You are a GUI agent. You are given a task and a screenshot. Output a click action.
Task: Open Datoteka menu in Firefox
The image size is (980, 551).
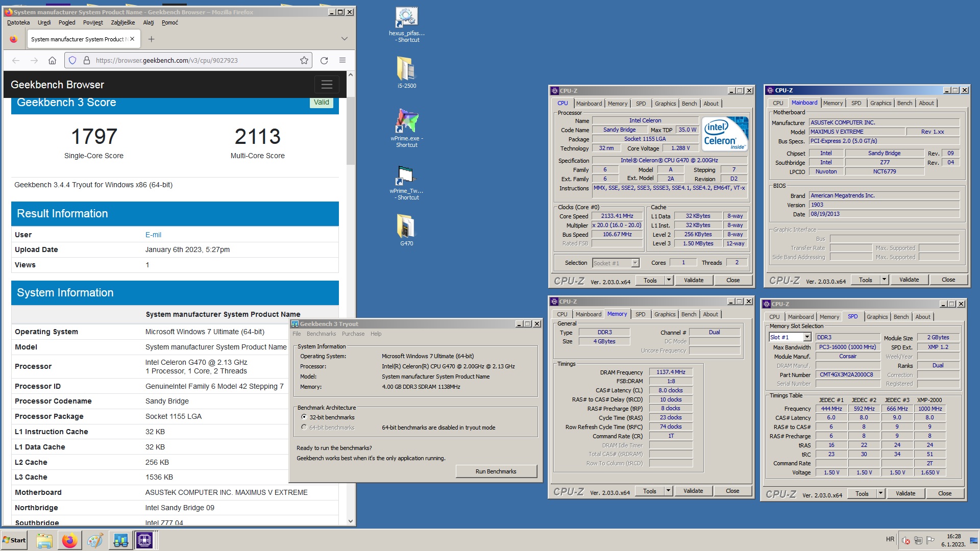pyautogui.click(x=18, y=22)
